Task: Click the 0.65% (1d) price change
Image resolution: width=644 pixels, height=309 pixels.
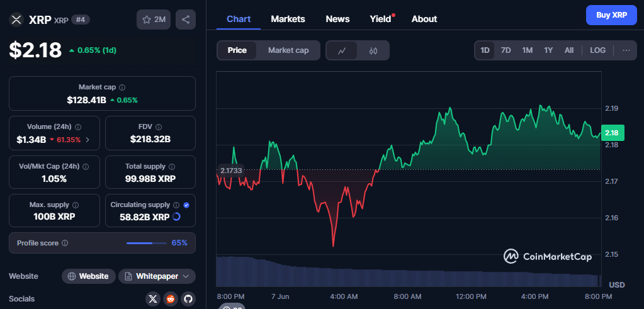Action: [93, 50]
